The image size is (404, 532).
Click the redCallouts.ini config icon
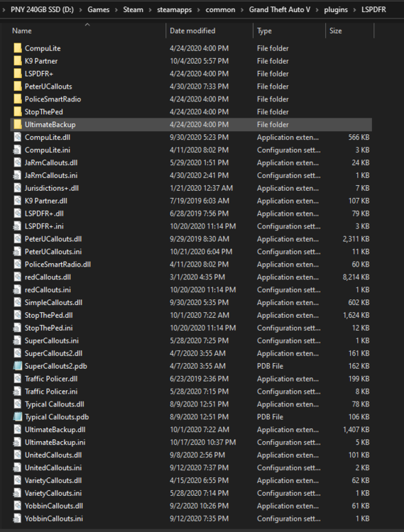(x=17, y=289)
